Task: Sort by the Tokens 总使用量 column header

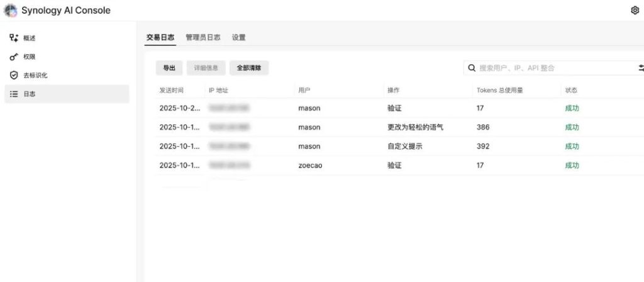Action: click(499, 91)
